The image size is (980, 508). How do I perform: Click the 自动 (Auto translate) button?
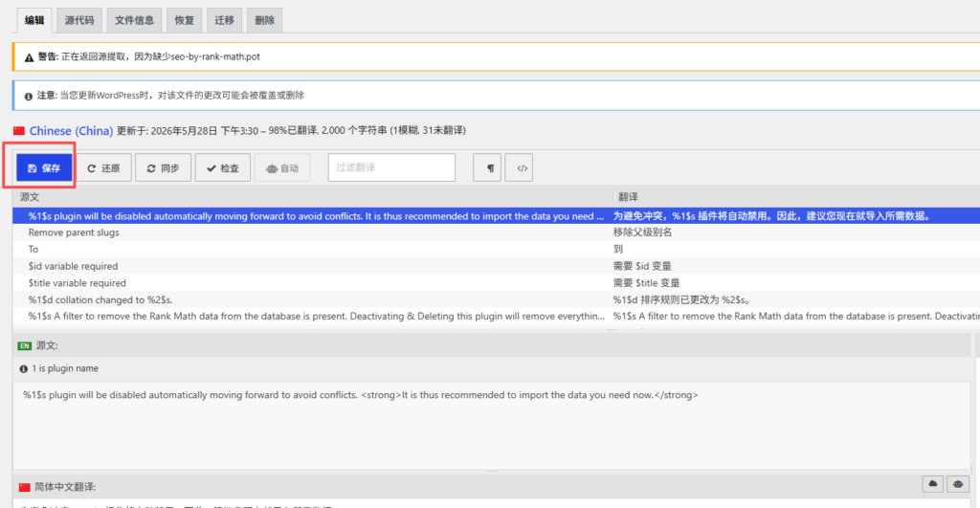coord(282,167)
